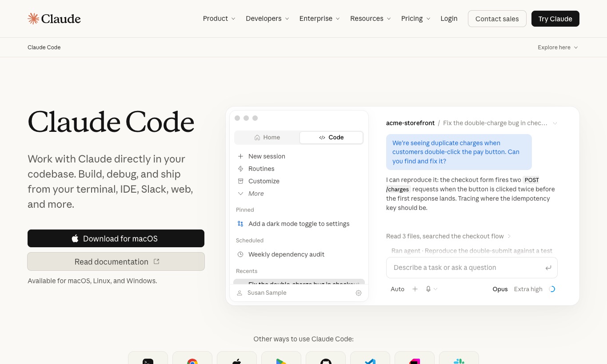Open the GitHub tile under Other ways
The height and width of the screenshot is (364, 607).
coord(326,358)
